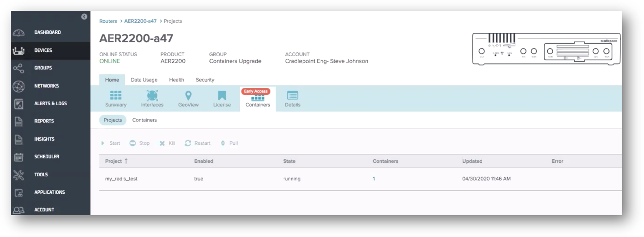The width and height of the screenshot is (644, 237).
Task: Open the Containers icon tab
Action: pyautogui.click(x=258, y=98)
